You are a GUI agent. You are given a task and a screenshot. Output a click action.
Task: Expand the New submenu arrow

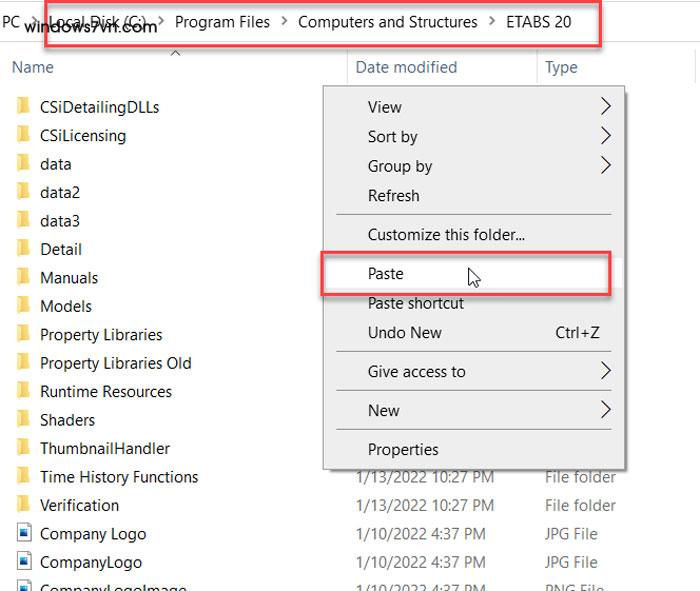coord(605,410)
